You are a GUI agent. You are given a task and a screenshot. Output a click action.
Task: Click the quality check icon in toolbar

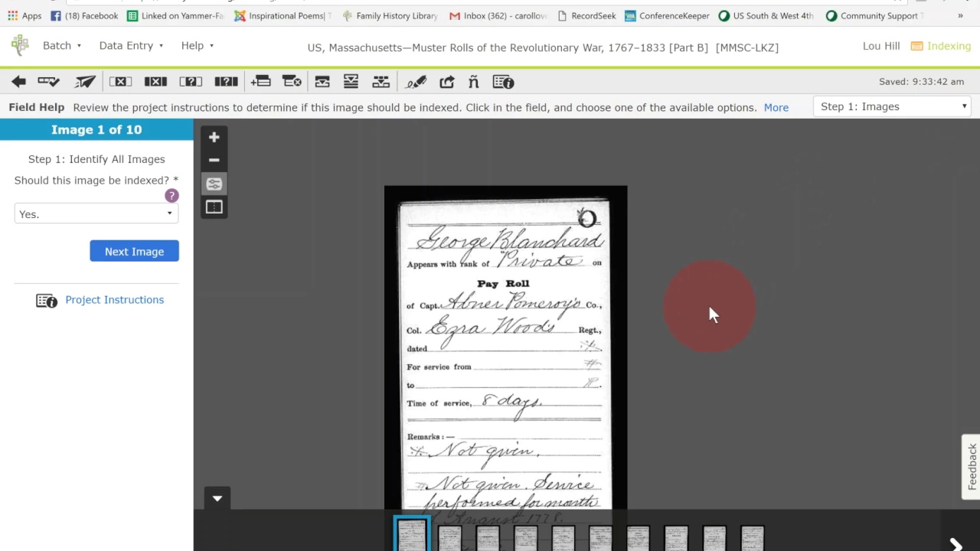[x=49, y=82]
